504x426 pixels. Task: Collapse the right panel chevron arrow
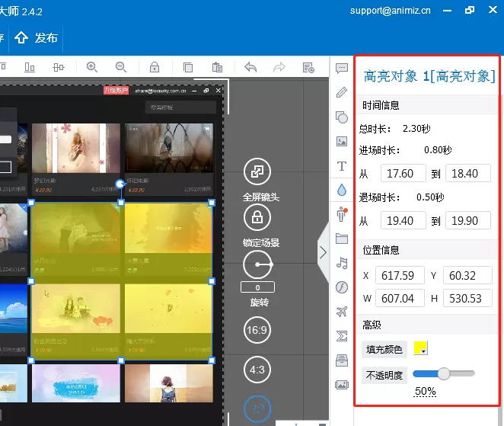coord(323,252)
